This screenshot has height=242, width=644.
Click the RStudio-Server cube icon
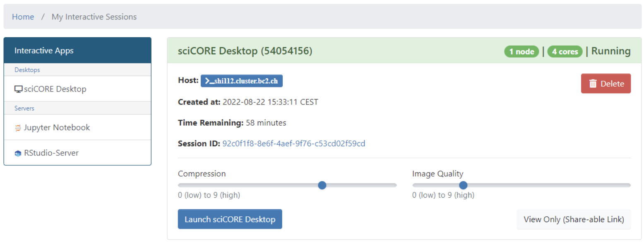(18, 153)
